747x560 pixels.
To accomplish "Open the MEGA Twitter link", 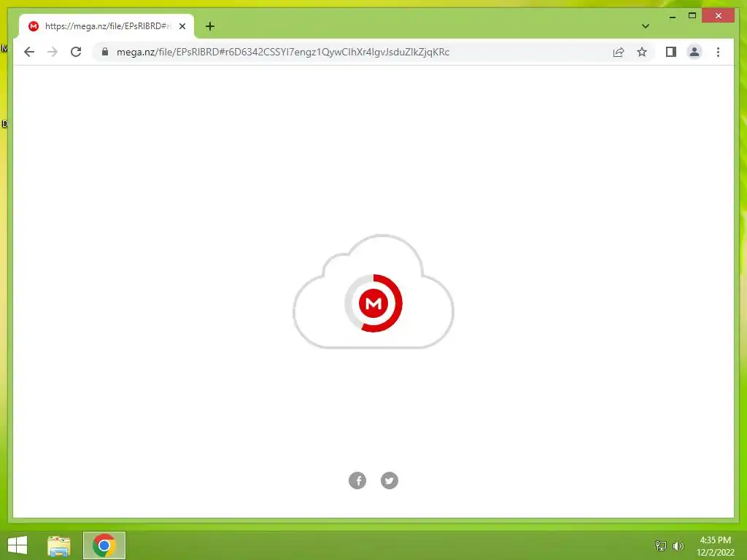I will point(390,481).
